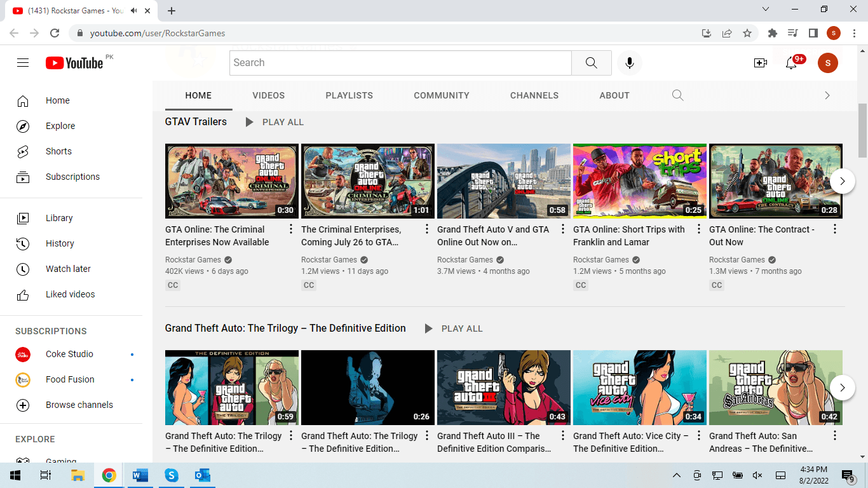Open Skype from the taskbar
The image size is (868, 488).
(171, 475)
